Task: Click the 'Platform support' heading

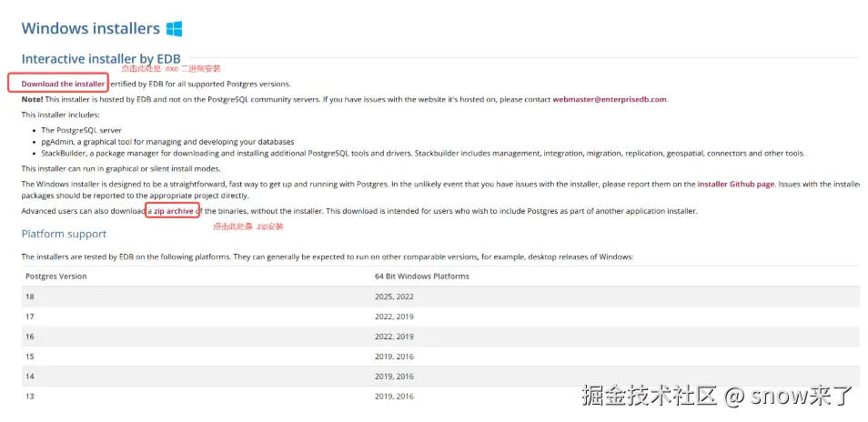Action: click(x=65, y=234)
